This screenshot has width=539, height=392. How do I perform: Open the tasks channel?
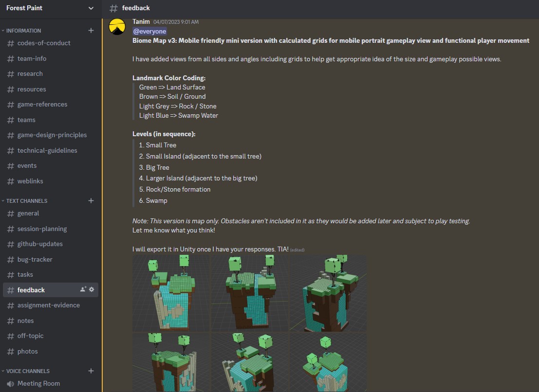(51, 275)
